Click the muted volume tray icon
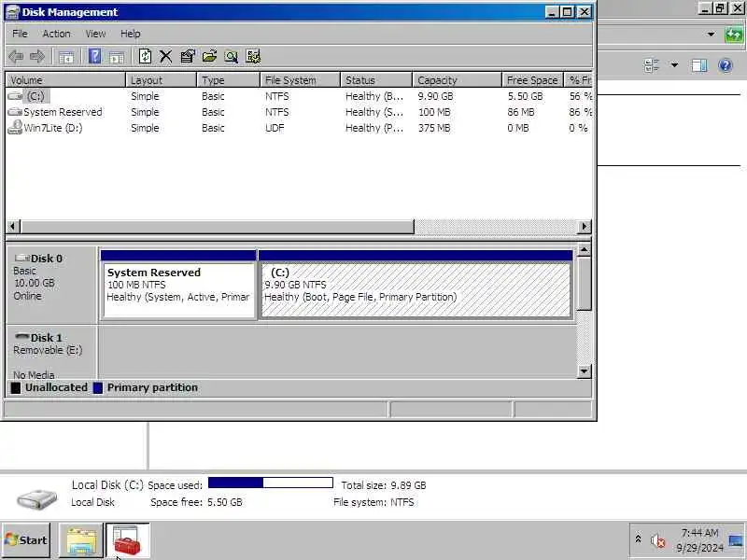Image resolution: width=747 pixels, height=560 pixels. tap(658, 540)
